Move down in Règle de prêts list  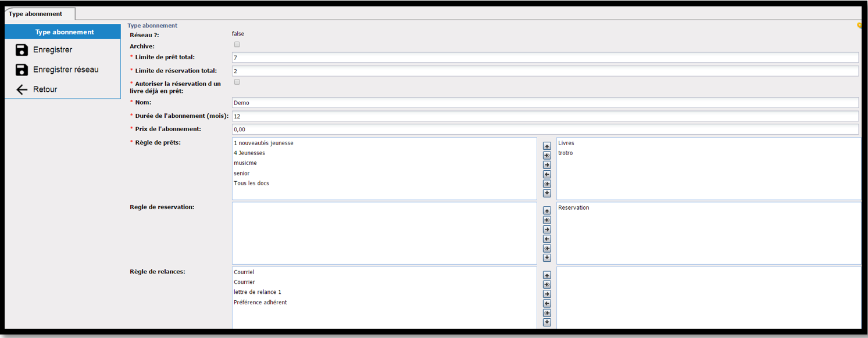click(x=546, y=193)
